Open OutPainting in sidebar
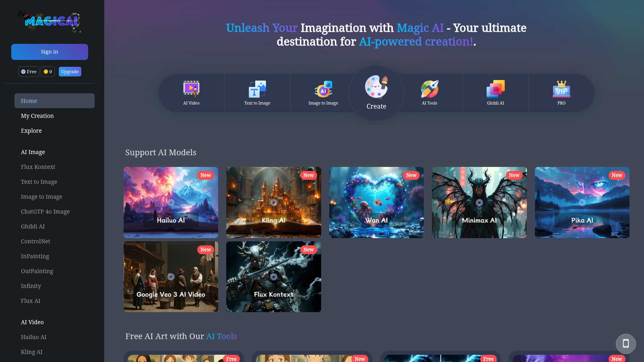 pos(37,271)
